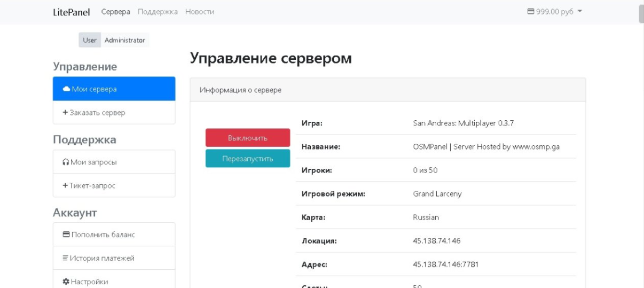Switch to the Administrator mode tab
The image size is (644, 288).
pyautogui.click(x=125, y=40)
